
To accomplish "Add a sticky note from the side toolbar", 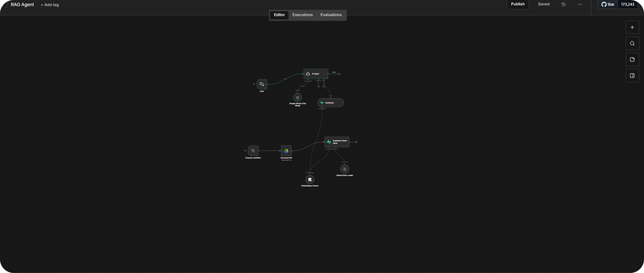I will coord(632,60).
